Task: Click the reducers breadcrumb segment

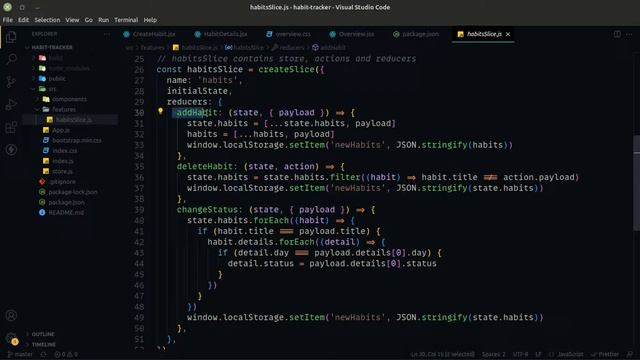Action: [288, 48]
